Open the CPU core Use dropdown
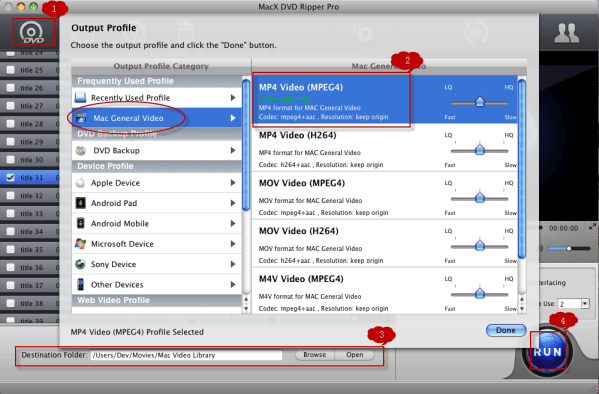 [x=585, y=304]
